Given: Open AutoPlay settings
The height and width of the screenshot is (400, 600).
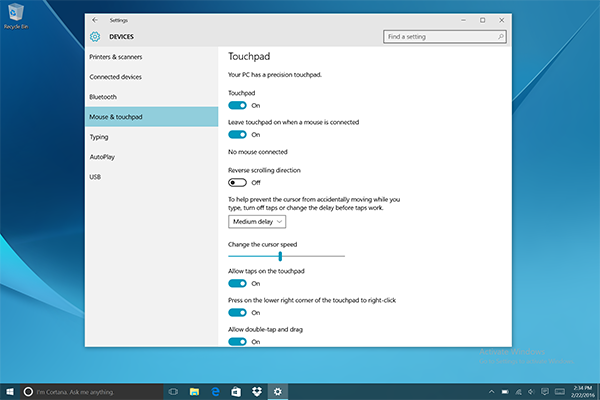Looking at the screenshot, I should coord(152,157).
